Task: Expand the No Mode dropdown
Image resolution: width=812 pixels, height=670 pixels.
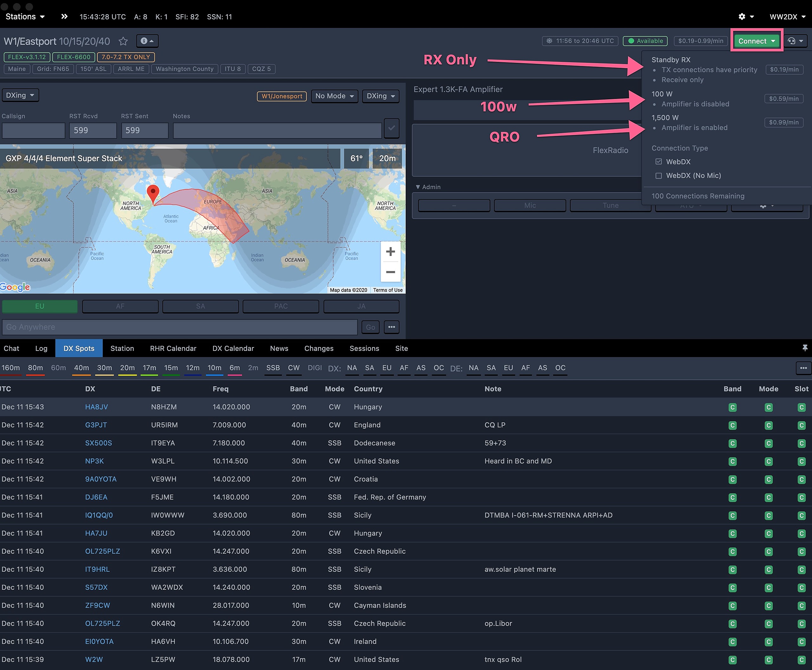Action: [x=334, y=96]
